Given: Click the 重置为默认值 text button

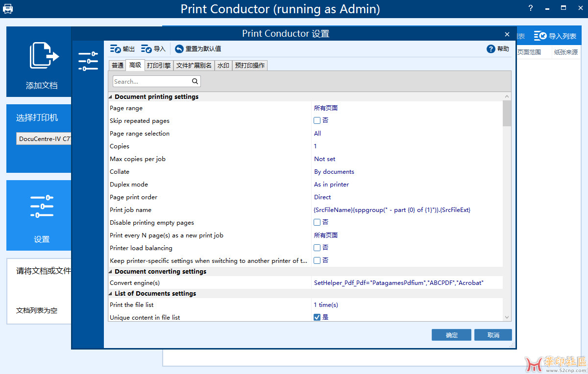Looking at the screenshot, I should click(x=203, y=49).
